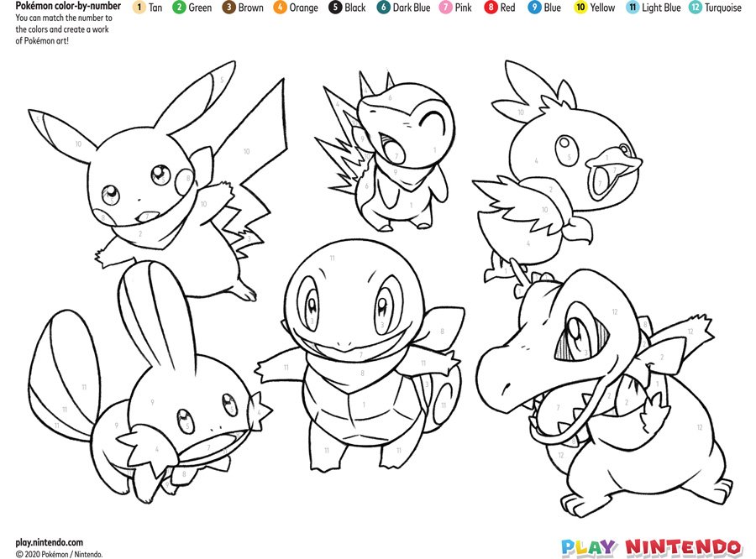Choose the Red number 8 color circle
The width and height of the screenshot is (756, 559).
[x=491, y=8]
